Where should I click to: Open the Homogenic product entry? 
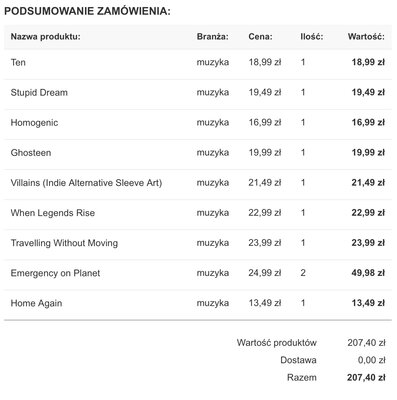pos(34,123)
